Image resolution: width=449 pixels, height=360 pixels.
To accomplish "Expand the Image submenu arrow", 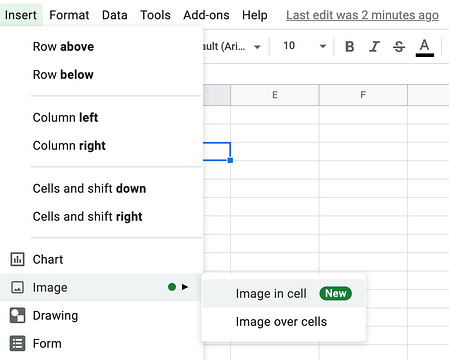I will 185,287.
